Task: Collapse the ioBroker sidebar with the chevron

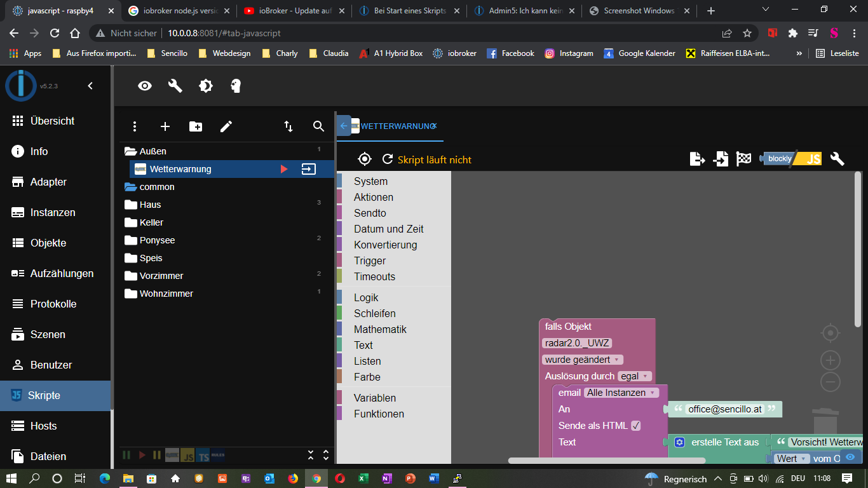Action: [x=90, y=86]
